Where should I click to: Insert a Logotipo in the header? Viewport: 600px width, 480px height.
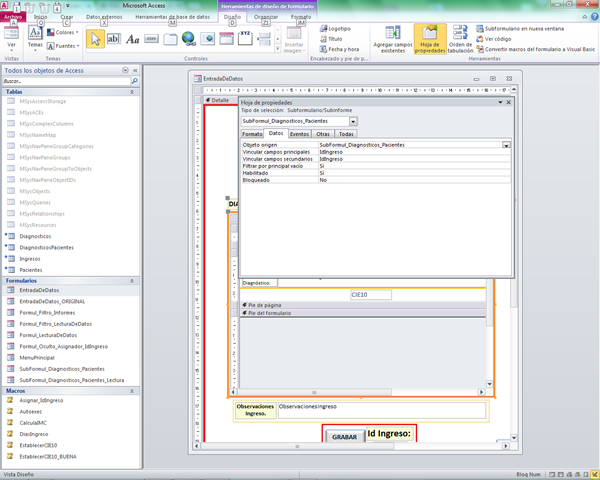click(x=337, y=28)
